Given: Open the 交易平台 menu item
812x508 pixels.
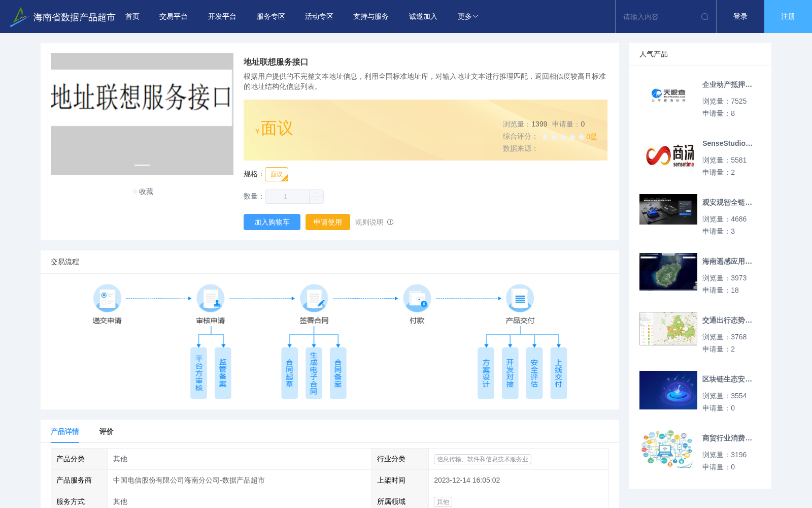Looking at the screenshot, I should coord(174,17).
